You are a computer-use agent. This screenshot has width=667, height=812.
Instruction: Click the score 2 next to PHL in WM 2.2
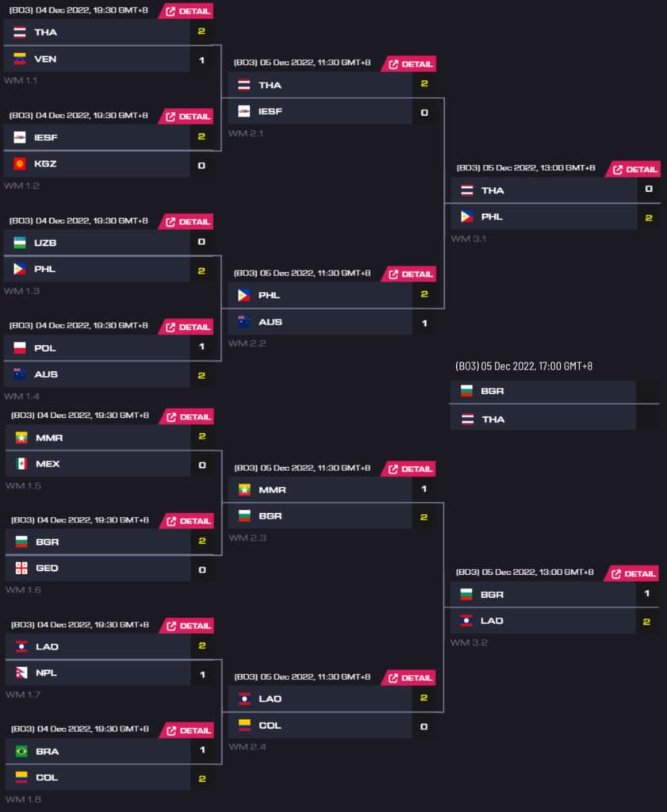click(425, 295)
